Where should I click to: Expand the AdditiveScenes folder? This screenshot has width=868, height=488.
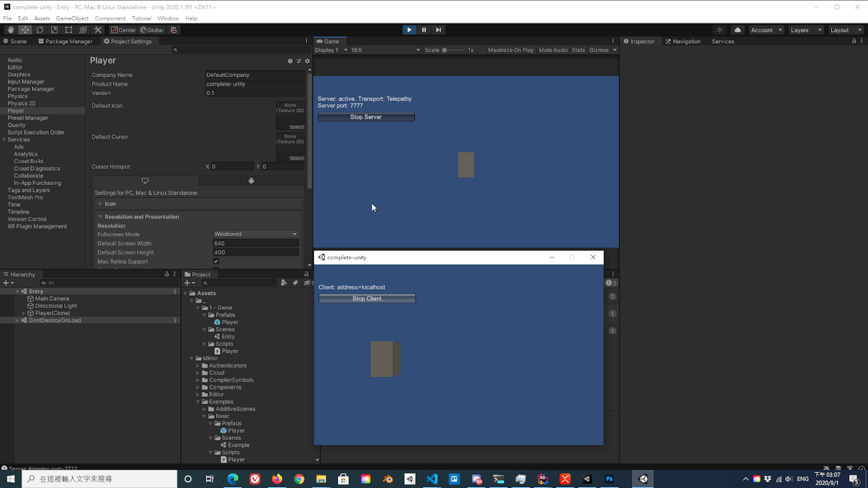205,409
